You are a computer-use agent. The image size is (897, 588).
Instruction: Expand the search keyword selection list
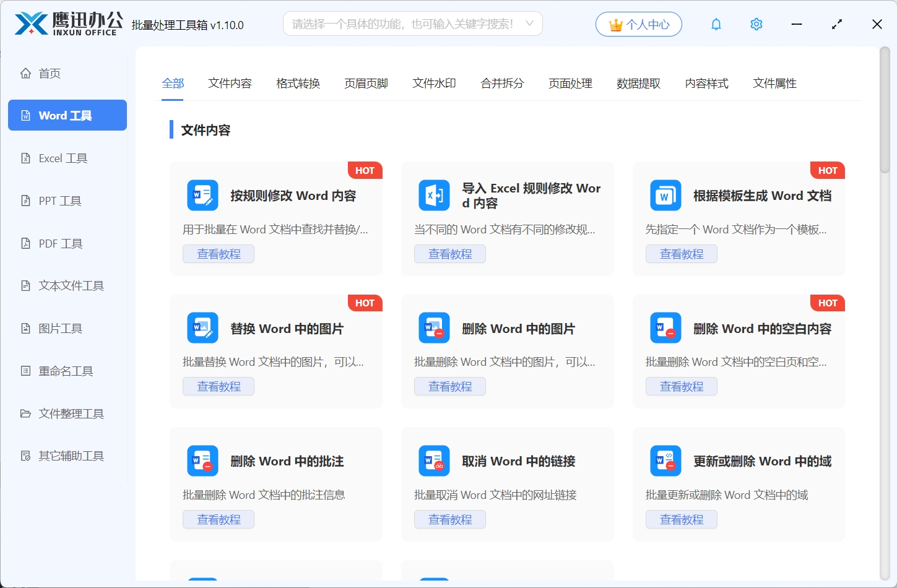[529, 23]
